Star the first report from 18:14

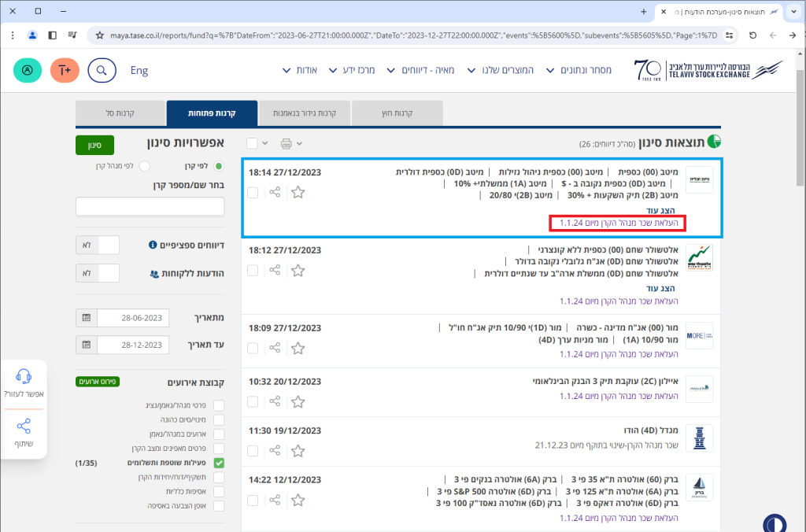tap(298, 192)
